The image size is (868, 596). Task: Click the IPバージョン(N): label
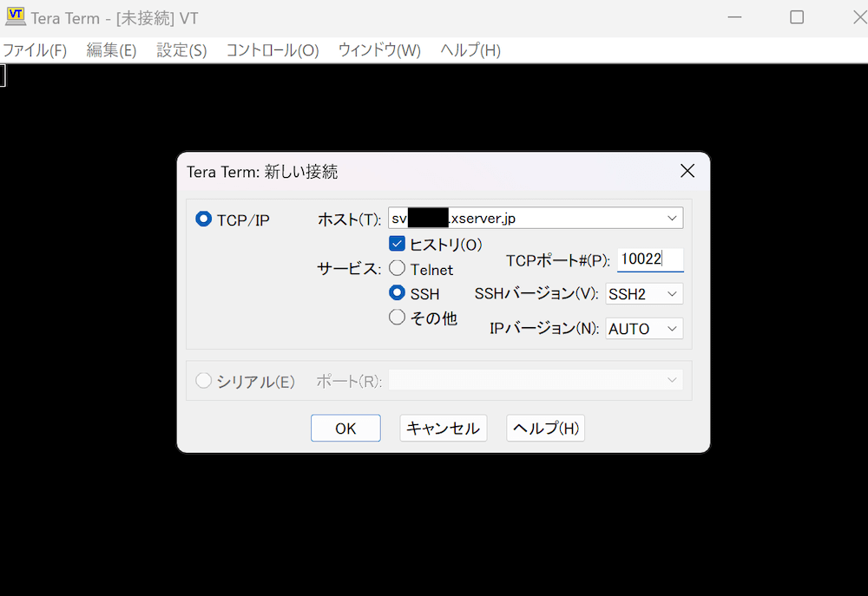(x=544, y=328)
